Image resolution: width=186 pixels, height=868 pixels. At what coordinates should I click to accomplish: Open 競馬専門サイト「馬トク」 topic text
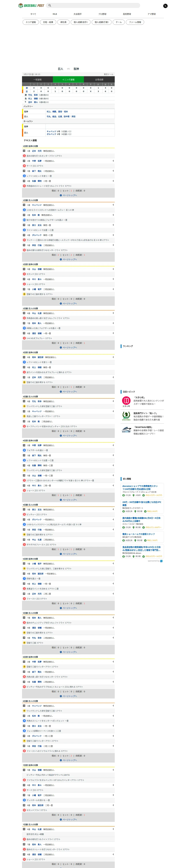[x=145, y=413]
